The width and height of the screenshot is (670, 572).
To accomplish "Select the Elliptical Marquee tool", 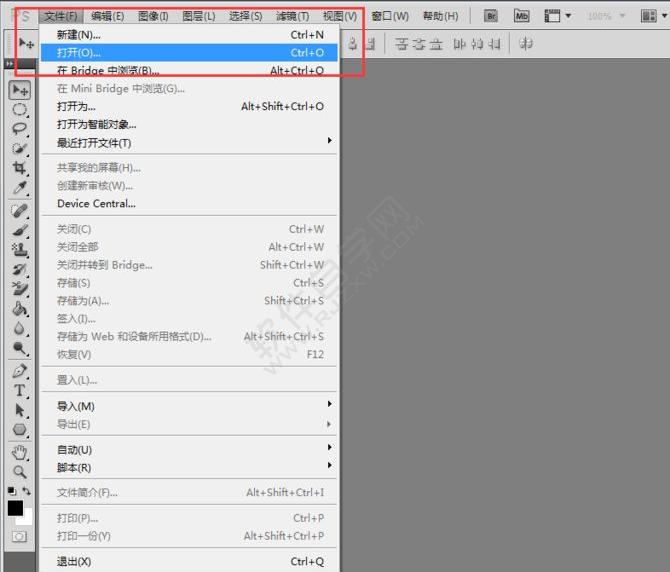I will pyautogui.click(x=20, y=110).
